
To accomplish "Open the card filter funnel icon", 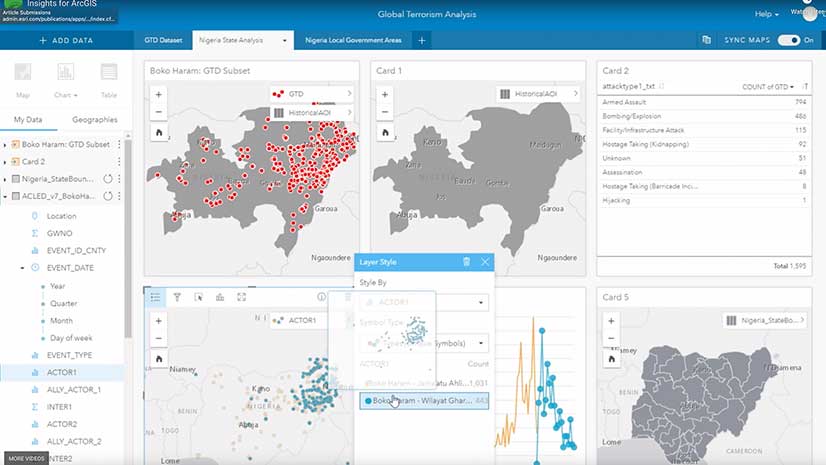I will click(177, 298).
